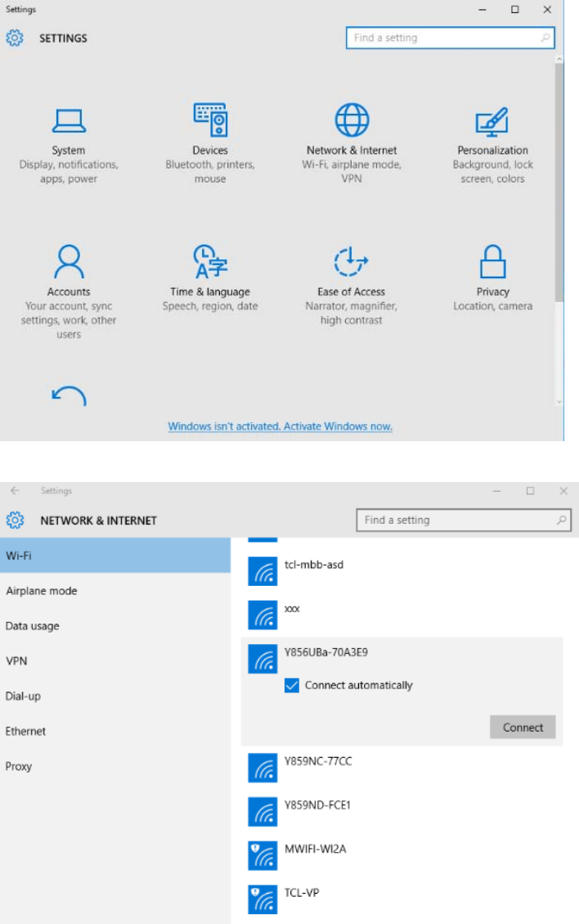
Task: Open the Proxy section
Action: click(x=115, y=766)
